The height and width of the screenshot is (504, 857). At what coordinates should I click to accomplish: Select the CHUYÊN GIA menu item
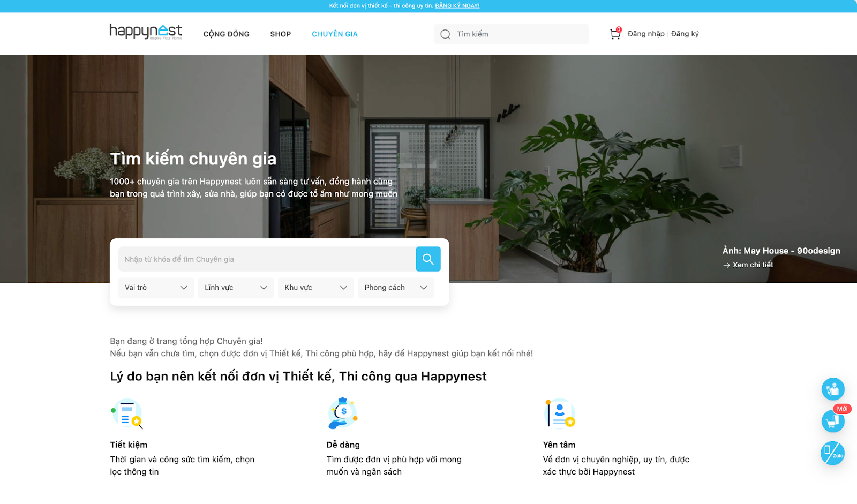pyautogui.click(x=335, y=34)
